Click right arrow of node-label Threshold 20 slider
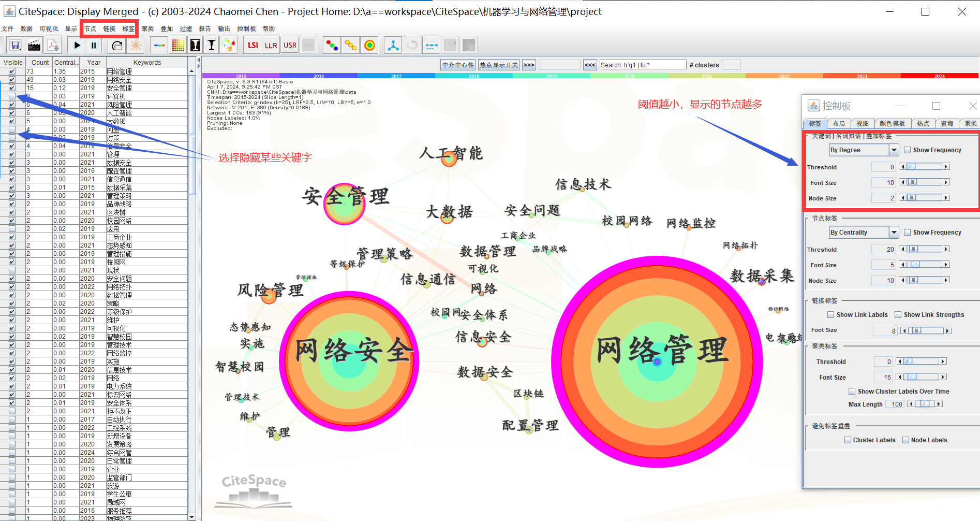 click(946, 249)
